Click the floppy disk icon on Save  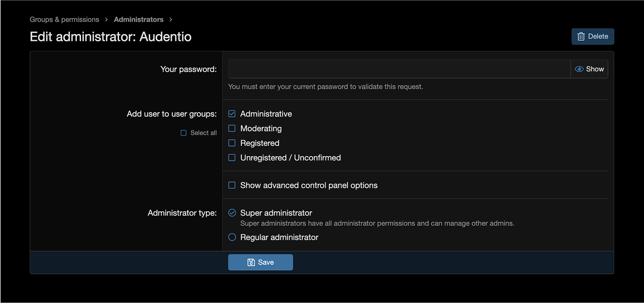251,262
